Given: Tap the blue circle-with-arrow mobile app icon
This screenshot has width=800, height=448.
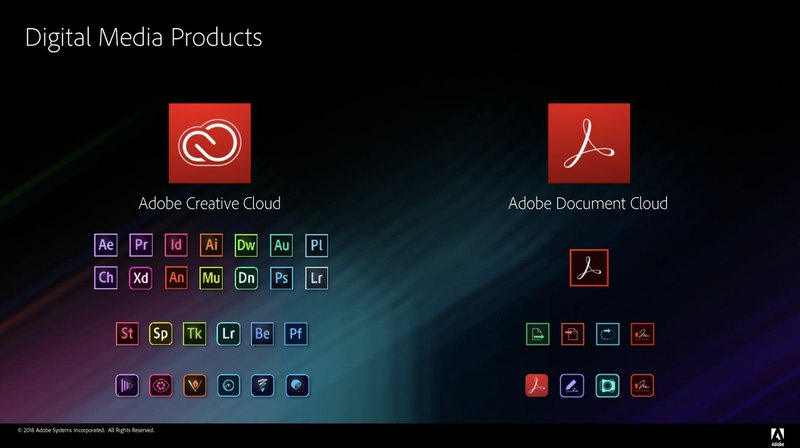Looking at the screenshot, I should pyautogui.click(x=229, y=385).
